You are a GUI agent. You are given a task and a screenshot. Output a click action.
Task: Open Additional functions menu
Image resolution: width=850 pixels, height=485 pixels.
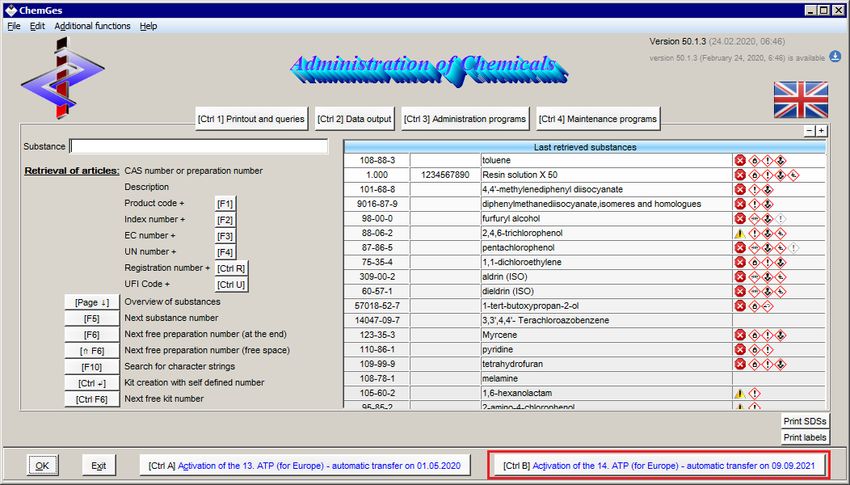click(92, 26)
